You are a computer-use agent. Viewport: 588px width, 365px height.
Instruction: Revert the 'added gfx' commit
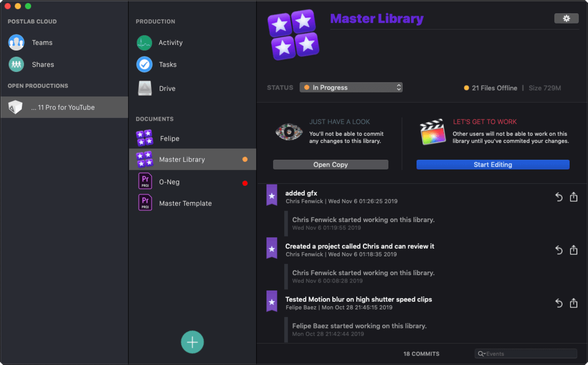tap(559, 197)
